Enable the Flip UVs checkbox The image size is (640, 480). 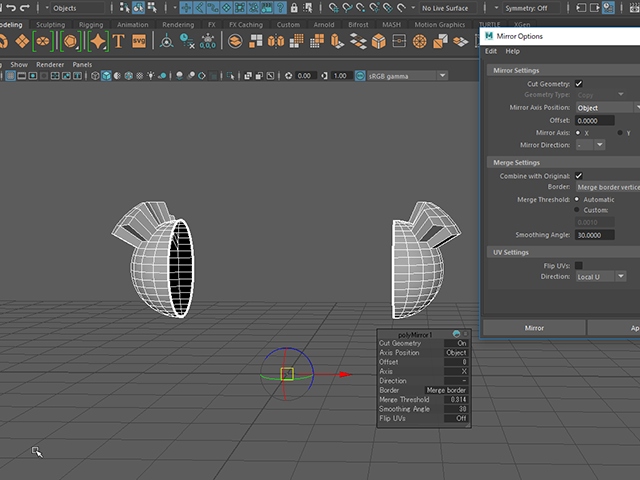coord(579,266)
